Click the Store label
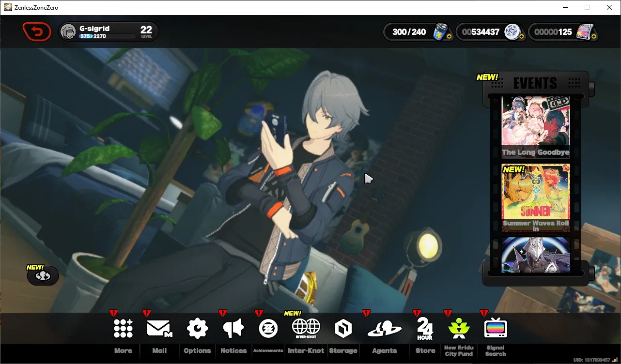The height and width of the screenshot is (364, 621). (x=425, y=350)
